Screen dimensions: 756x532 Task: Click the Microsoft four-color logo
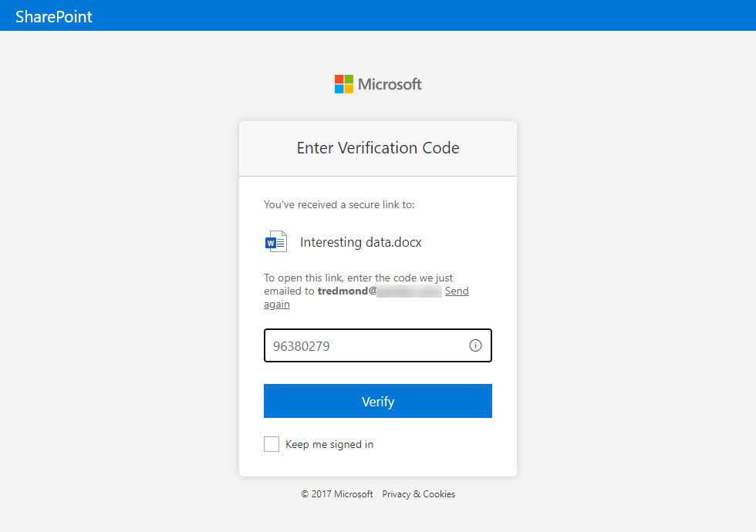pos(344,84)
